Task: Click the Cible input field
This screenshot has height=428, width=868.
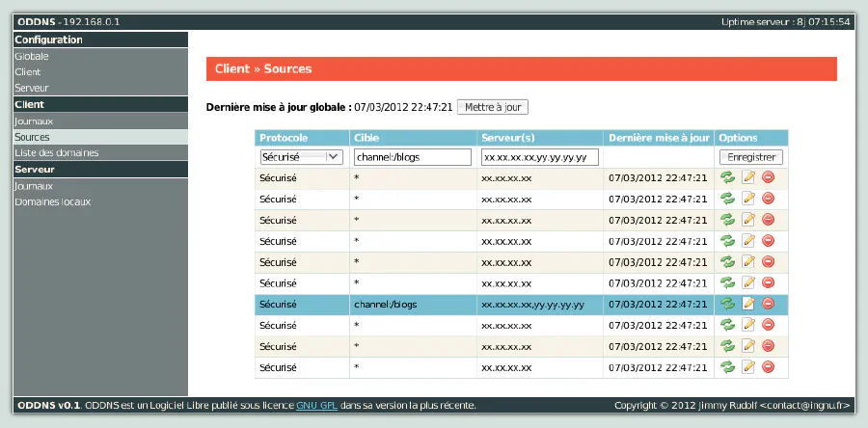Action: 412,156
